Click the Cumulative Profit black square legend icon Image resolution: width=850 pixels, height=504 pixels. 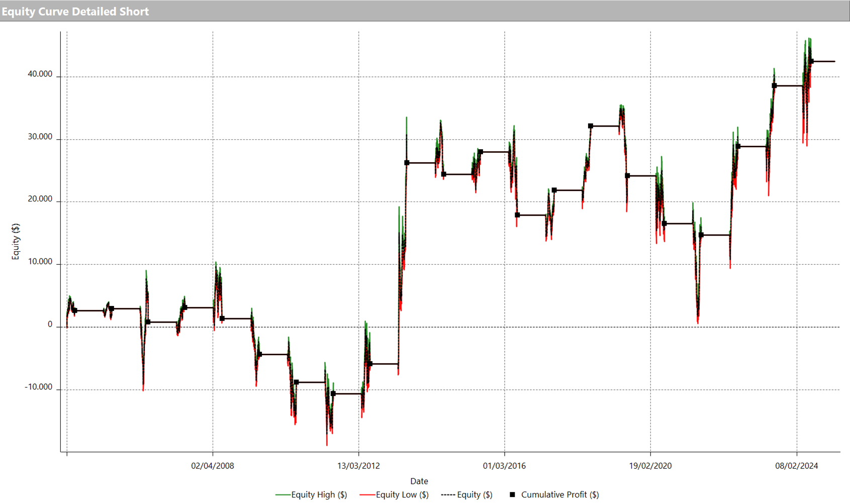pos(512,494)
